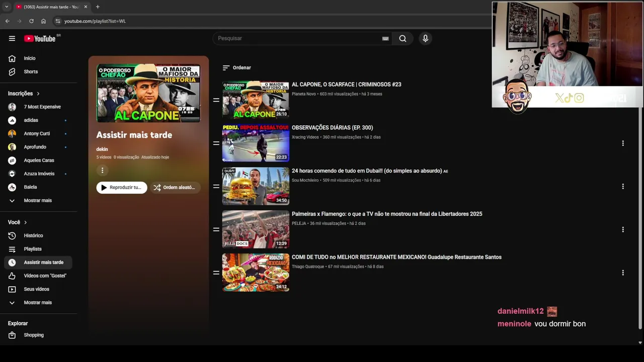Viewport: 644px width, 362px height.
Task: Open the Você section header
Action: (x=18, y=222)
